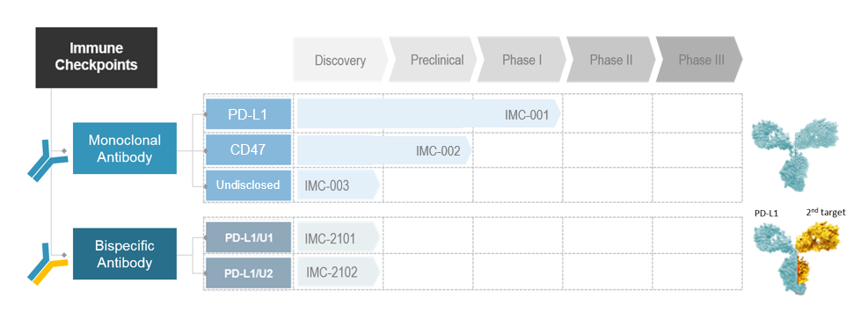Click the blue-yellow bispecific antibody Y icon
The width and height of the screenshot is (868, 319).
tap(47, 263)
